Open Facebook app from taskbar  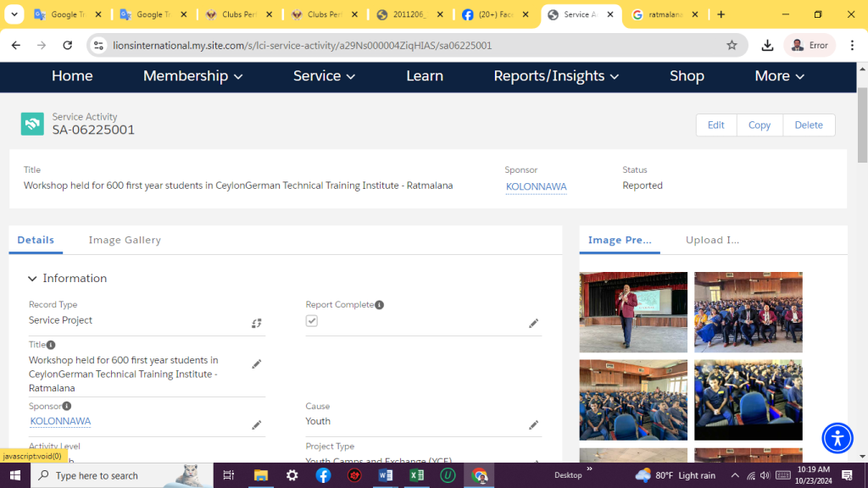(323, 475)
